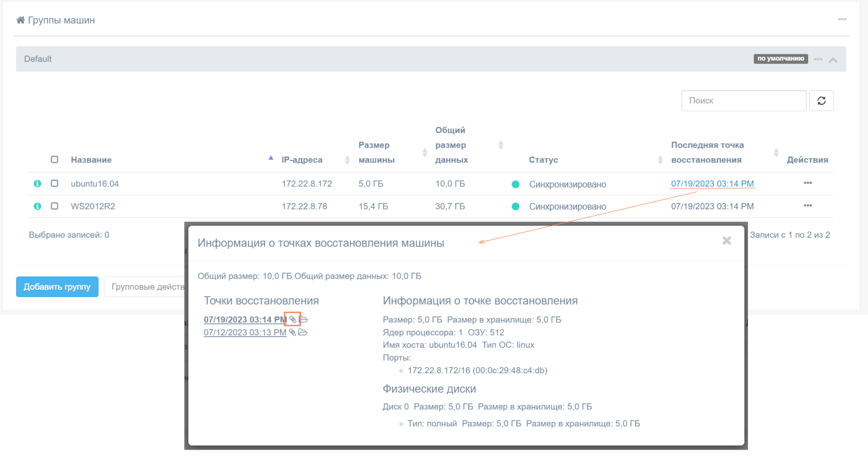Tick the checkbox for ubuntu16.04

point(54,183)
